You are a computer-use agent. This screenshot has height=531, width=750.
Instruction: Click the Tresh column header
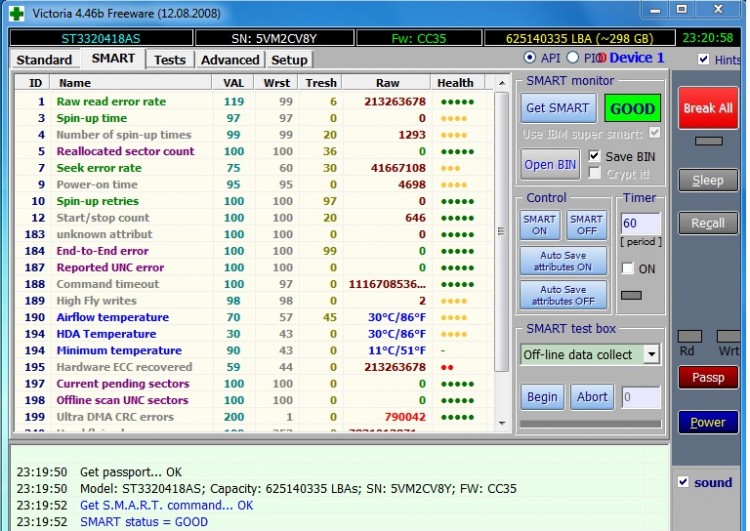pyautogui.click(x=320, y=83)
